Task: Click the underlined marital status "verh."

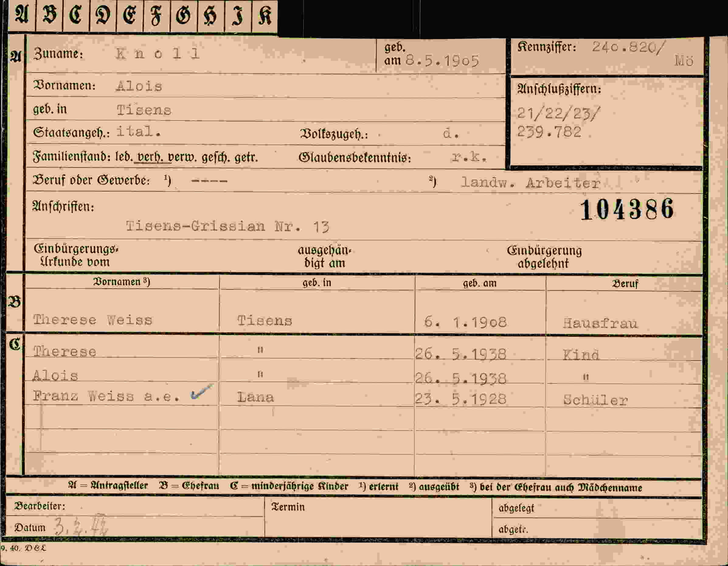Action: [x=149, y=157]
